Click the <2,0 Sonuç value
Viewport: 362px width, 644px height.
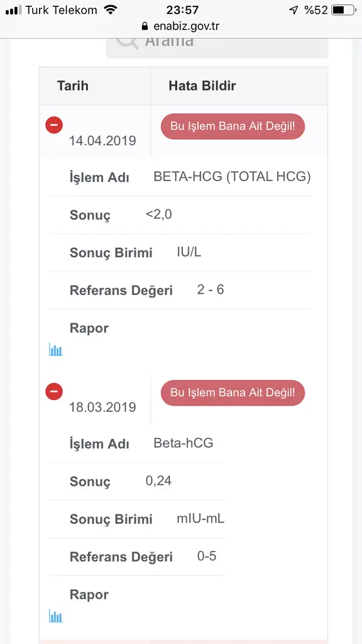pos(159,214)
